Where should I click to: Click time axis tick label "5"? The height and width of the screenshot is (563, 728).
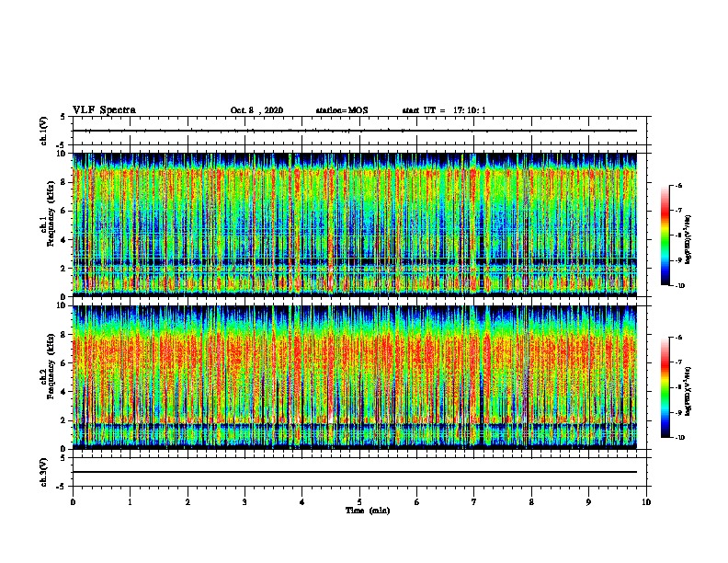(x=359, y=502)
